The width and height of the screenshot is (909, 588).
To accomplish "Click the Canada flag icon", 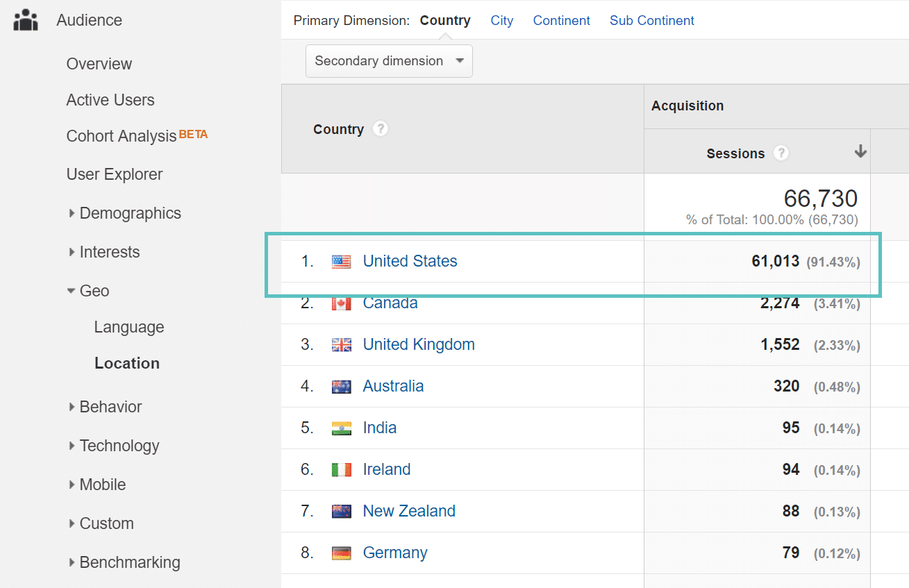I will pyautogui.click(x=341, y=303).
